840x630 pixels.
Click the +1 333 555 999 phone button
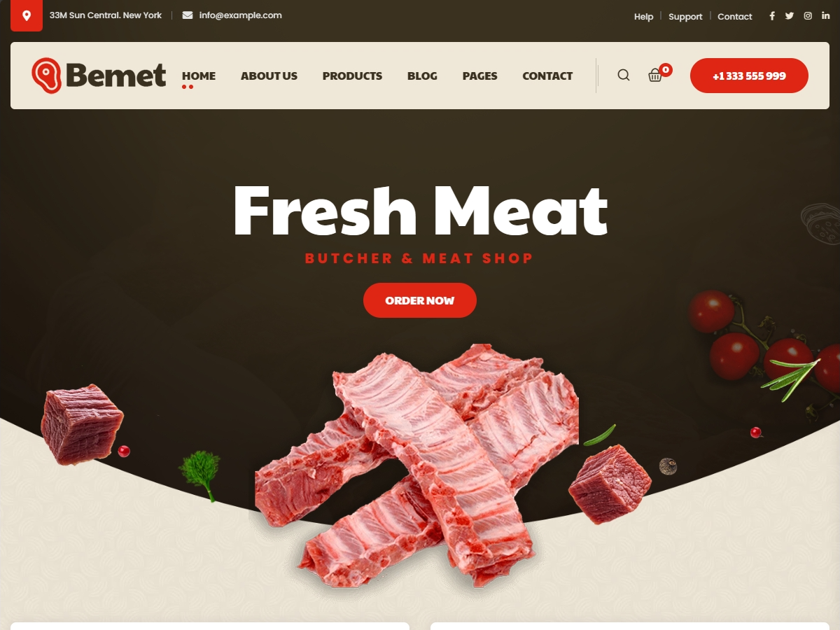click(x=749, y=76)
